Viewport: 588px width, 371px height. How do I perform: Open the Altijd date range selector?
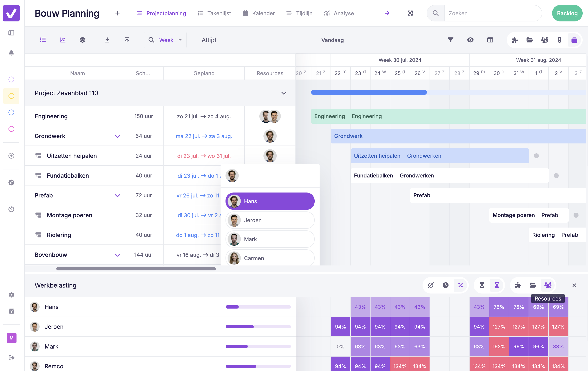tap(209, 40)
